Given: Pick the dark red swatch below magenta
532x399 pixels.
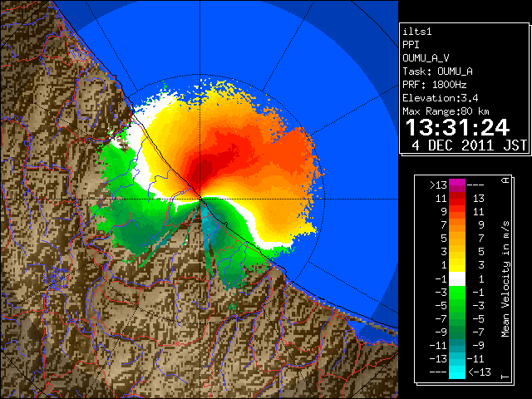Looking at the screenshot, I should [x=457, y=196].
